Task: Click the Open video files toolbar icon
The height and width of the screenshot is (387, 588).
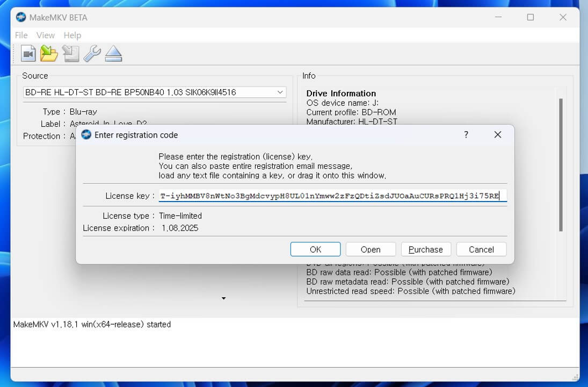Action: [x=28, y=53]
